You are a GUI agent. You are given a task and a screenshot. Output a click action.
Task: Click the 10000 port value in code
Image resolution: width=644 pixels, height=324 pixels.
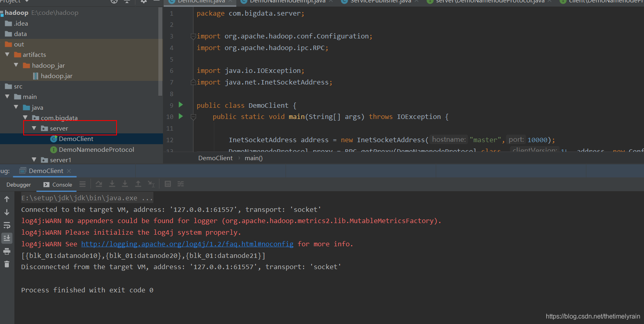point(537,140)
